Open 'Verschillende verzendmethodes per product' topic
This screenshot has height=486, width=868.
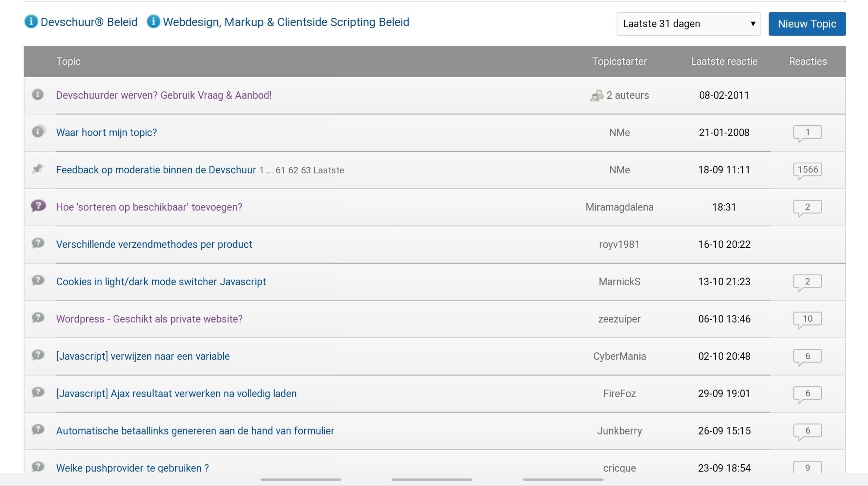click(x=154, y=244)
